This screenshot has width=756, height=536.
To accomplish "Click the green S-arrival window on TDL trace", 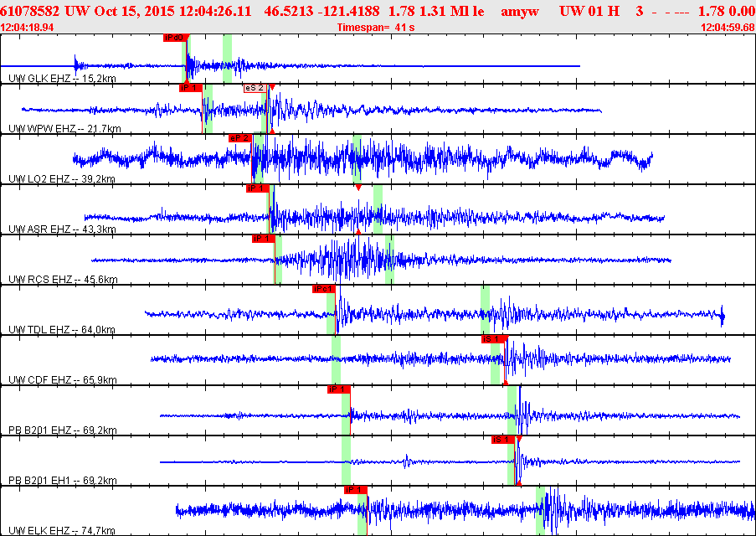I will pos(485,309).
